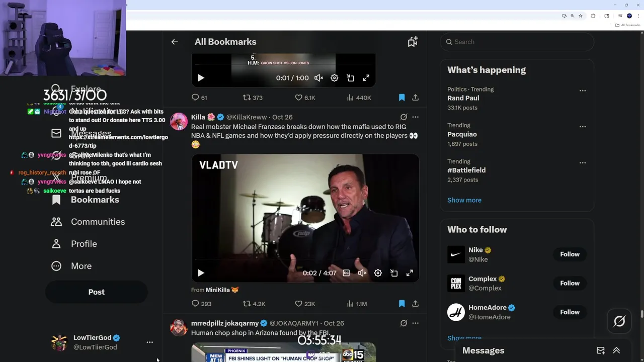Remove bookmark on the 440K views post

coord(401,98)
